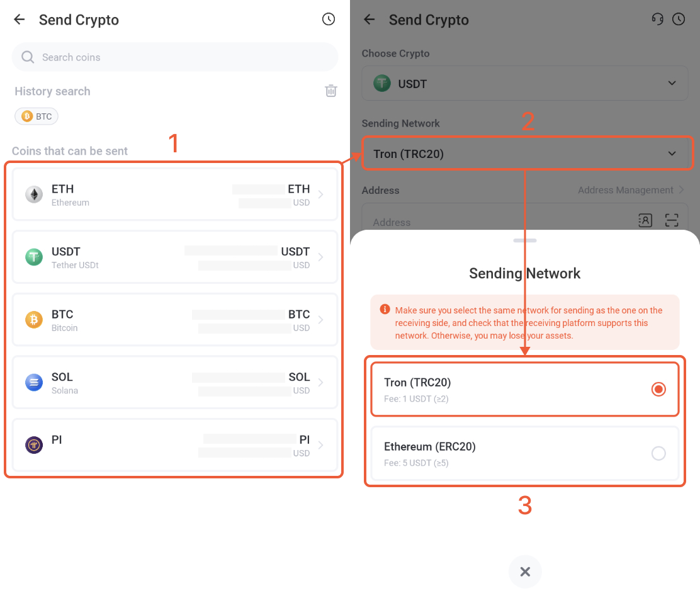
Task: Select the BTC history search chip
Action: click(x=36, y=116)
